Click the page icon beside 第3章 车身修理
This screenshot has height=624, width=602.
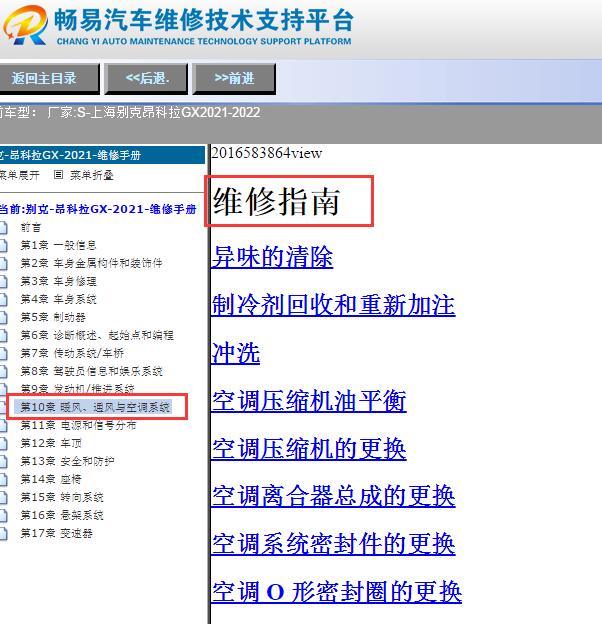(x=3, y=282)
